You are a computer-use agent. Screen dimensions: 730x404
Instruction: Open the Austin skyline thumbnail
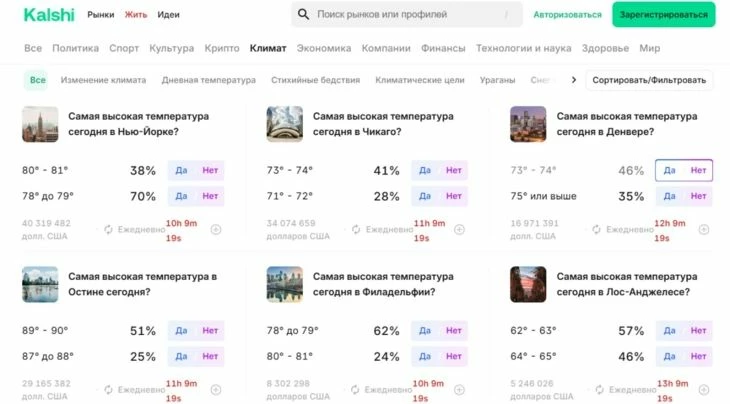tap(41, 284)
